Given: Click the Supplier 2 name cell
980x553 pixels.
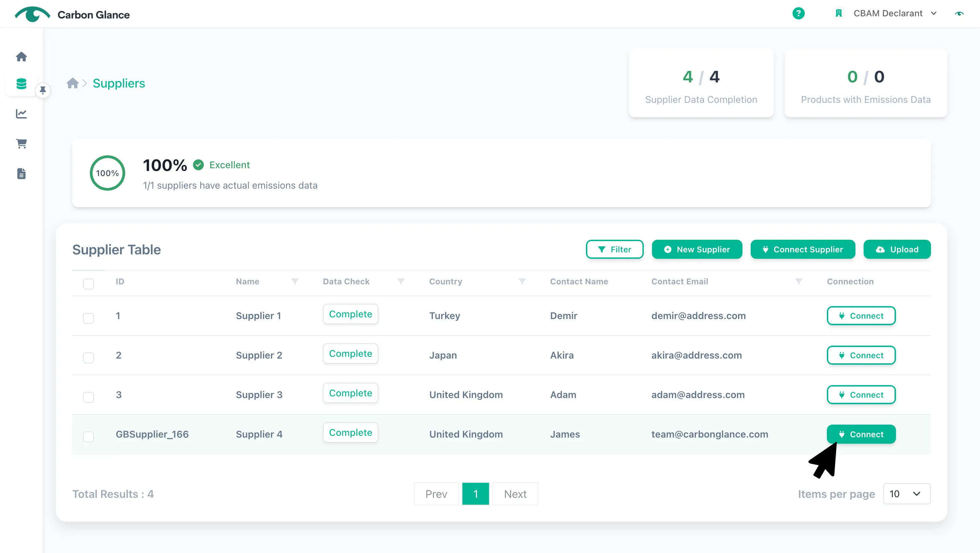Looking at the screenshot, I should (259, 355).
